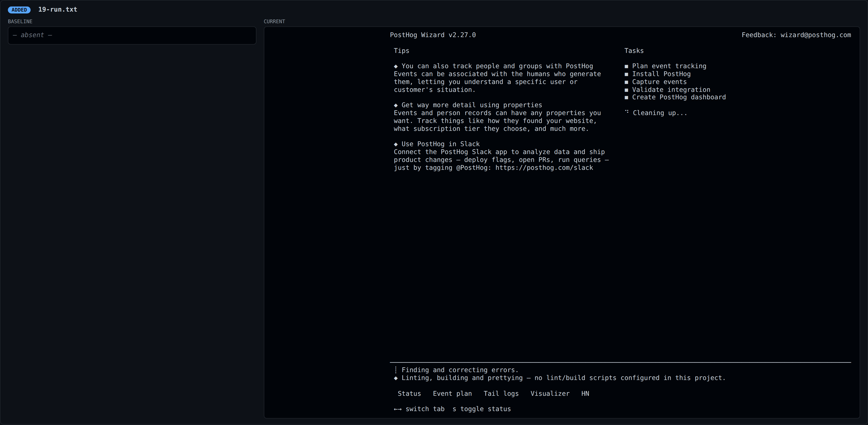The width and height of the screenshot is (868, 425).
Task: Click Get way more detail using properties
Action: coord(472,105)
